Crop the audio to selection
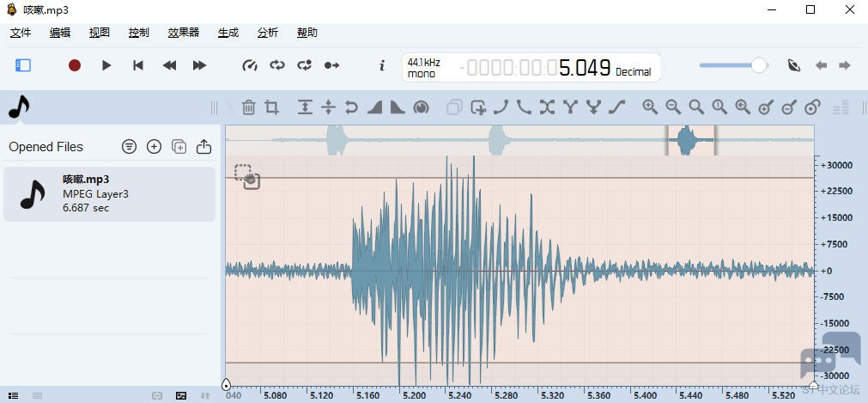This screenshot has height=403, width=868. click(272, 107)
